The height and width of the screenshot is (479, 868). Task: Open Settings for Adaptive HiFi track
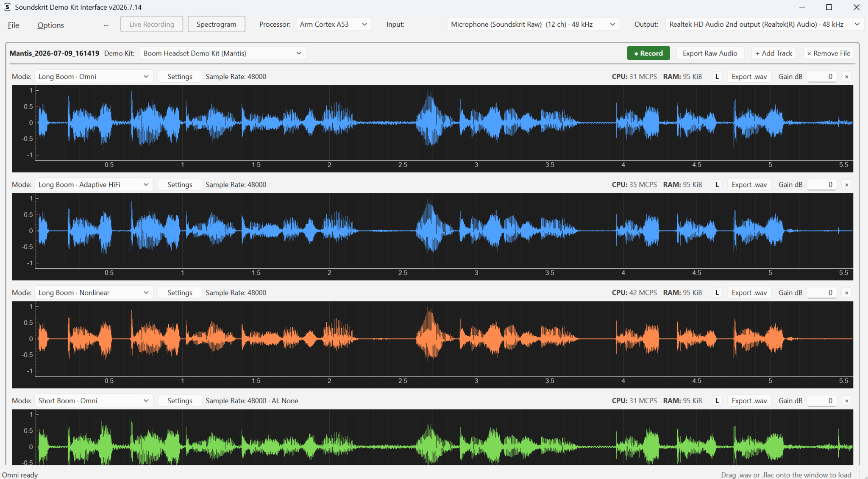click(180, 185)
